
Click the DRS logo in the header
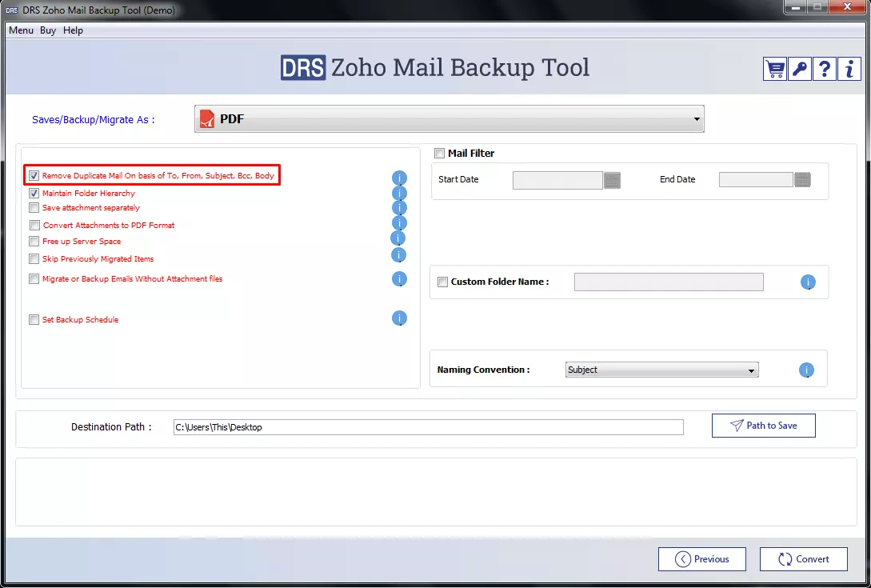[x=303, y=68]
